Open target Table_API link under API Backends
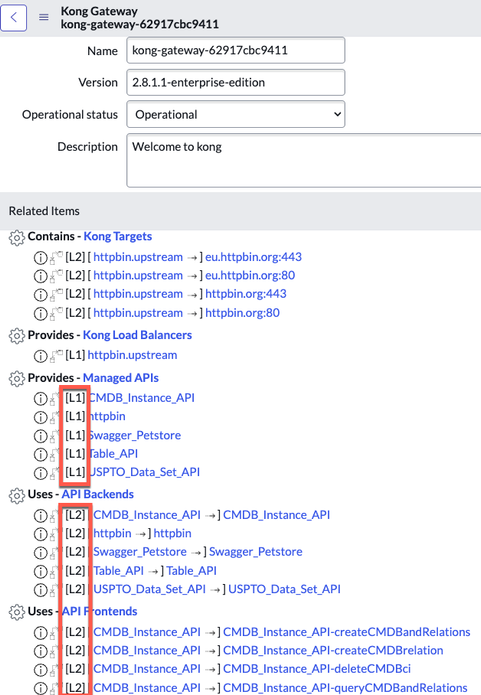Image resolution: width=481 pixels, height=695 pixels. click(x=192, y=570)
